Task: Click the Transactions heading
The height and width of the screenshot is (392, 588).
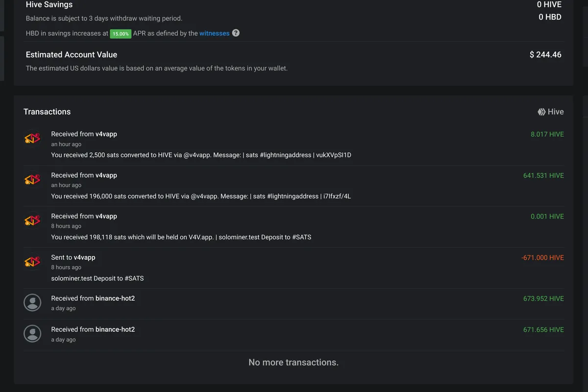Action: point(47,112)
